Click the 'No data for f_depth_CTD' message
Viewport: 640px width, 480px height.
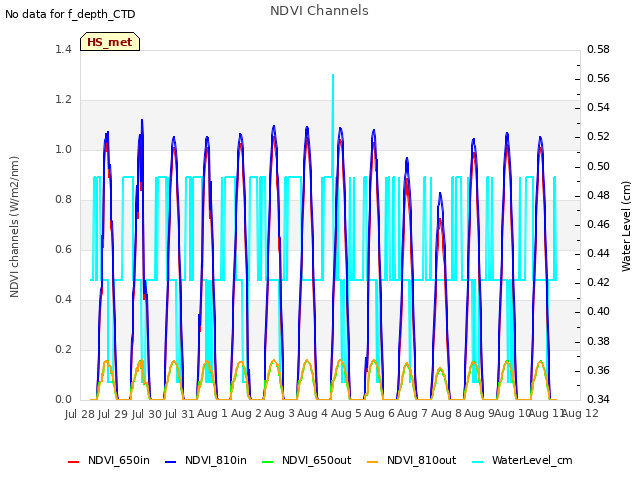pos(70,14)
